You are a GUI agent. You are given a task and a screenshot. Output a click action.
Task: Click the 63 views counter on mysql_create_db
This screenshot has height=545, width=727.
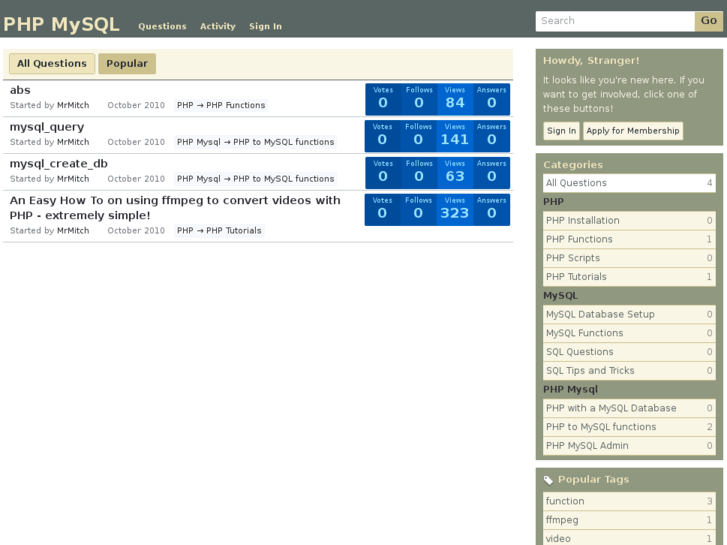point(455,173)
